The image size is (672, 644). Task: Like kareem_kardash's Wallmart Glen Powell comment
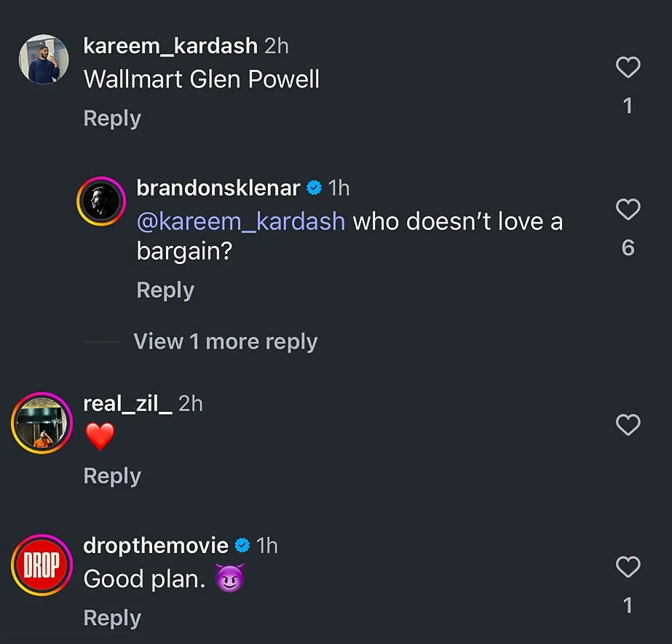point(628,68)
